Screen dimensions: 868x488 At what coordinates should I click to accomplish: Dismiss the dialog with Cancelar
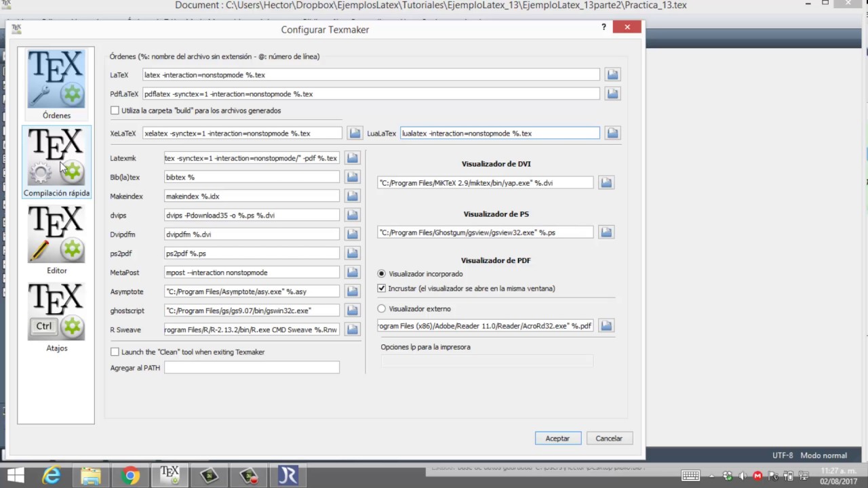click(609, 439)
